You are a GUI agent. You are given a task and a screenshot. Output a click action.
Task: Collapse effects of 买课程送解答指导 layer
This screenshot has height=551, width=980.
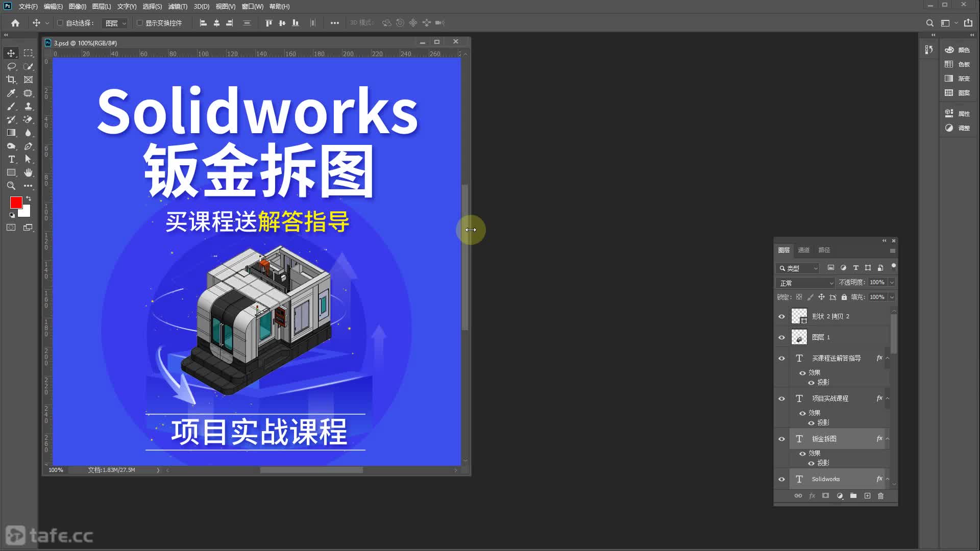888,358
